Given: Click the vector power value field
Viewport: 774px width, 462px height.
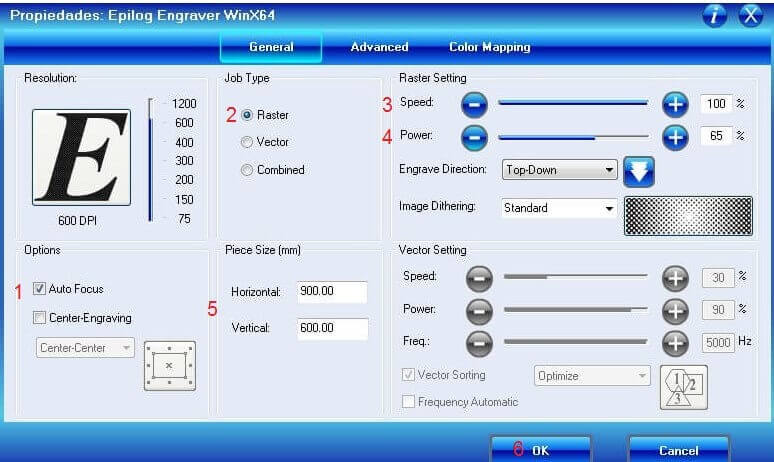Looking at the screenshot, I should [718, 310].
